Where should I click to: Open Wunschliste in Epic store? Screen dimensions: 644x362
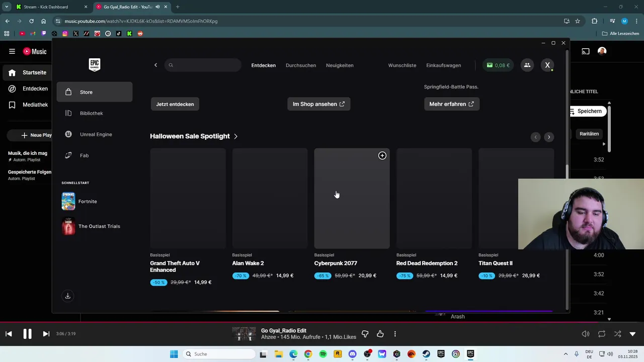(402, 65)
